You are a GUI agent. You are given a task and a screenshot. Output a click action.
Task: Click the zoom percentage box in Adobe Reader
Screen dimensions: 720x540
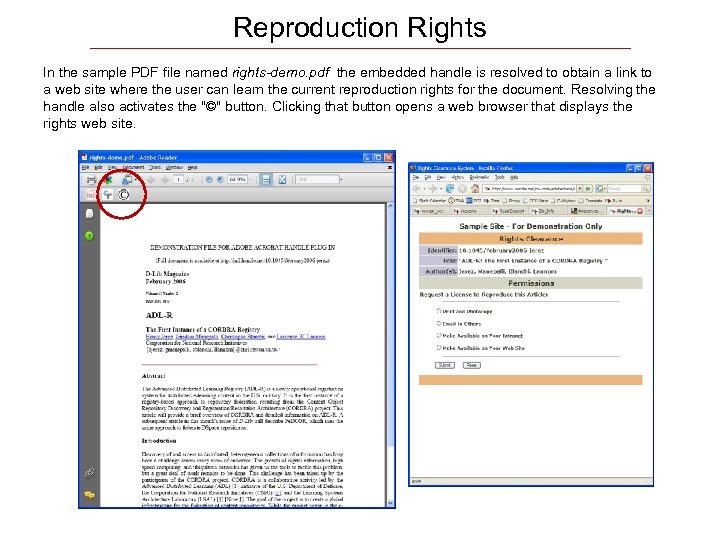click(x=238, y=179)
